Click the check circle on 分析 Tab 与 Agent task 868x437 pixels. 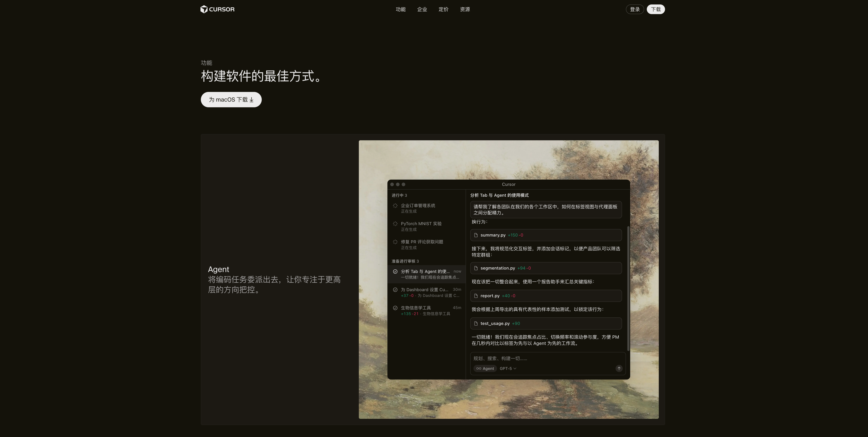tap(395, 271)
